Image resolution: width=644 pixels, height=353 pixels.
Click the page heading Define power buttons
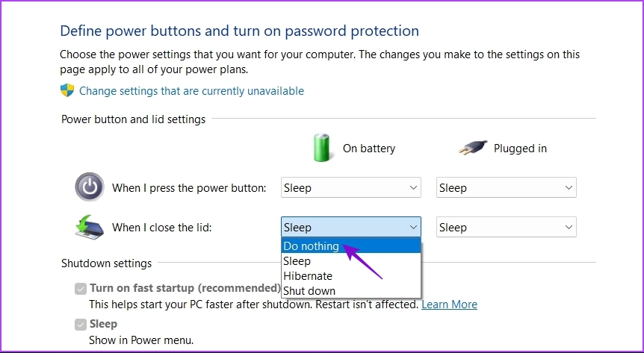[x=240, y=31]
